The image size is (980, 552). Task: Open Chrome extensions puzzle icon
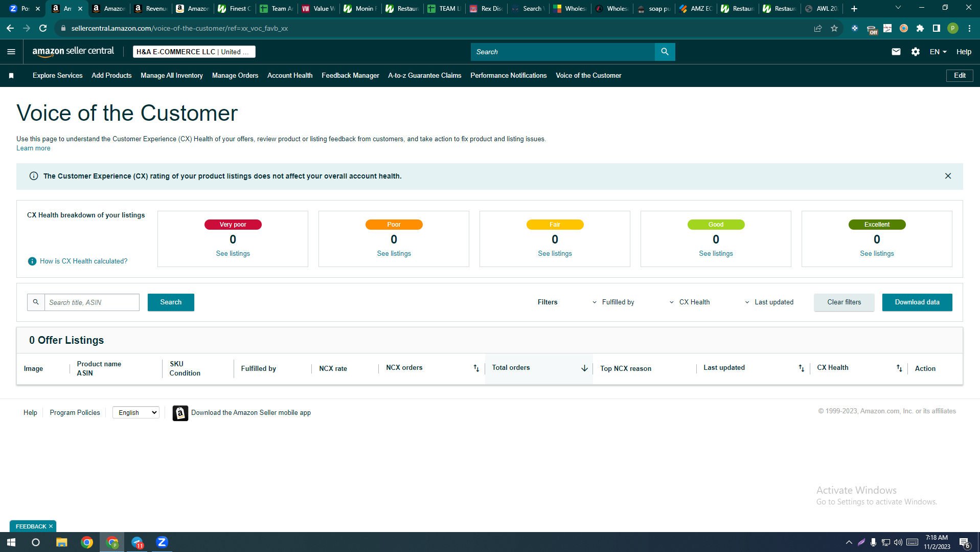tap(920, 28)
